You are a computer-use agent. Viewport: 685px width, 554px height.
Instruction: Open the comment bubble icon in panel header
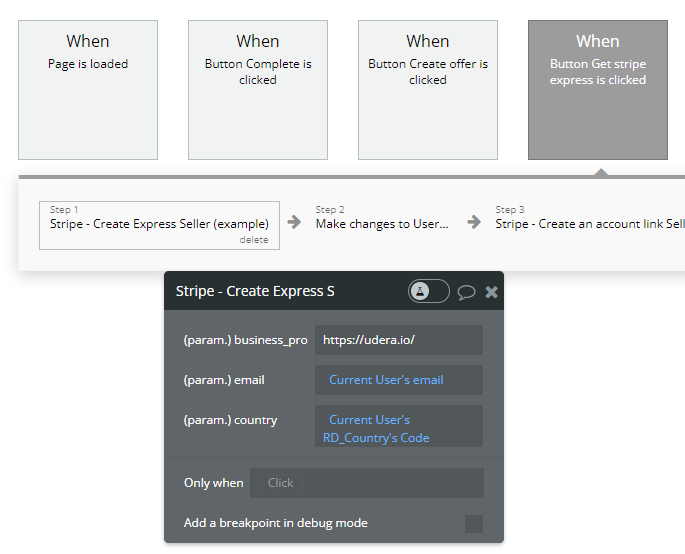466,292
